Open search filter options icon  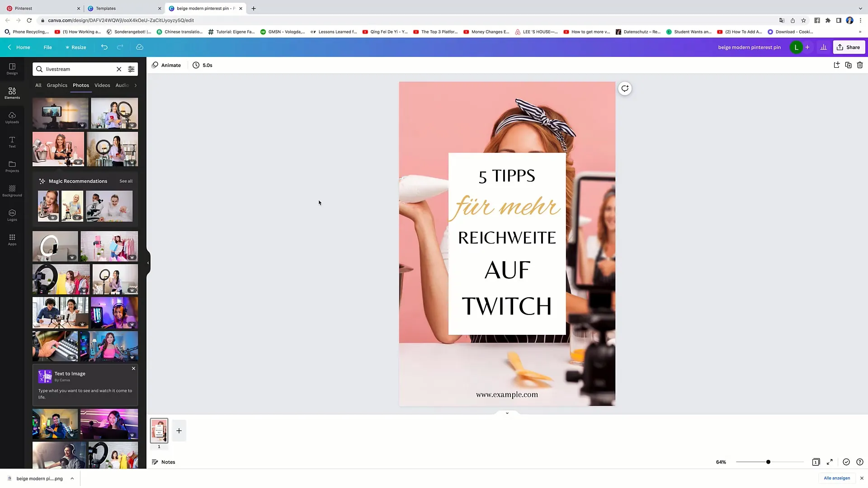tap(131, 69)
